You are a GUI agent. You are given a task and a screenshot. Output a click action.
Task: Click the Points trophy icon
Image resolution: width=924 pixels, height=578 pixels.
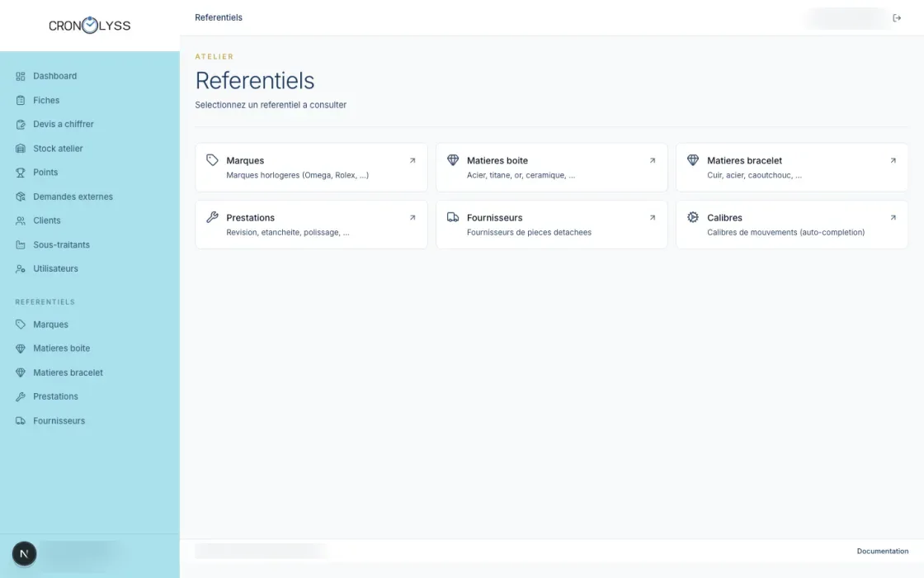click(21, 173)
